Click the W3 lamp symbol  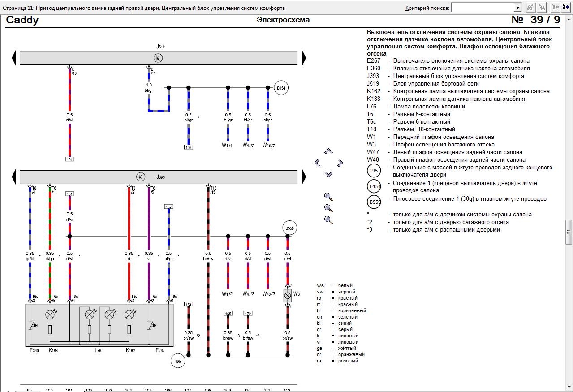coord(288,295)
